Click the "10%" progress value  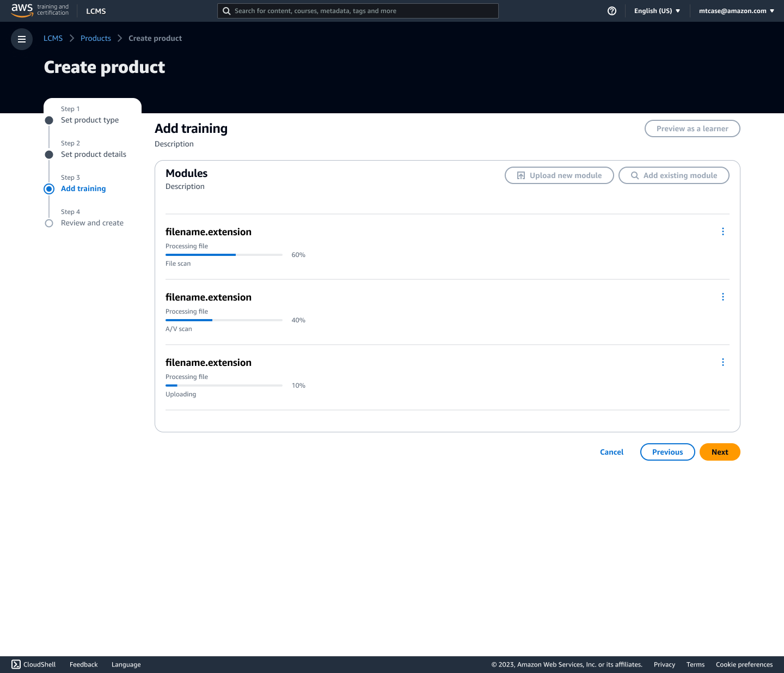click(x=298, y=386)
